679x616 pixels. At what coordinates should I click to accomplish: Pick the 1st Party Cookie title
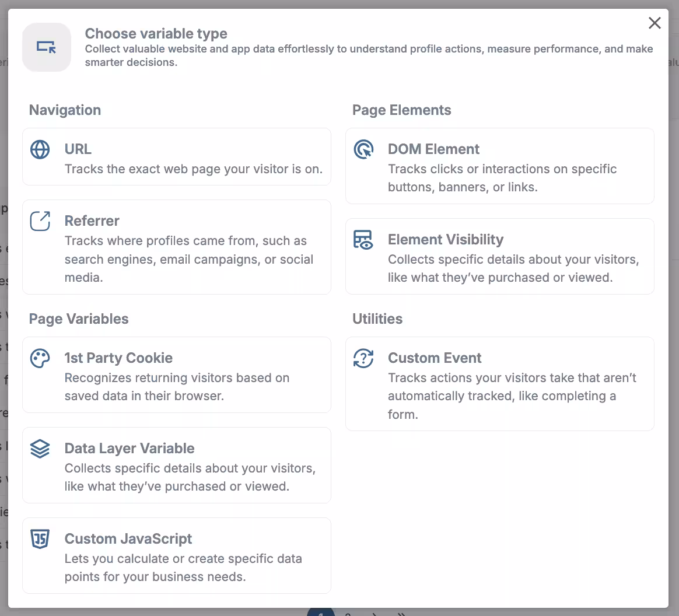click(118, 358)
